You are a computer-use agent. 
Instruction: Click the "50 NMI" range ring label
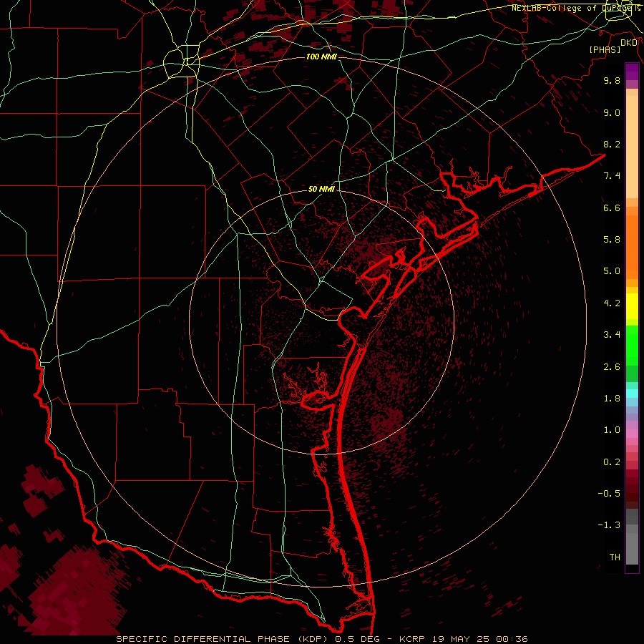321,189
